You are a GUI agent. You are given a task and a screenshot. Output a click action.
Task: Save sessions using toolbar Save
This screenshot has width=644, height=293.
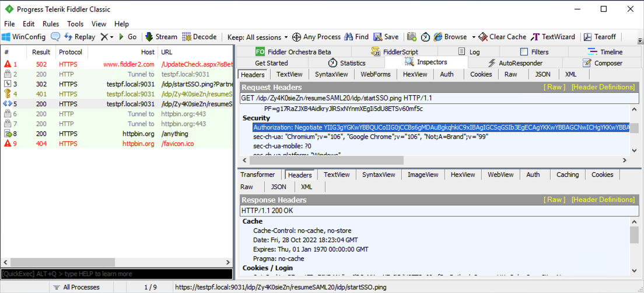pyautogui.click(x=386, y=37)
